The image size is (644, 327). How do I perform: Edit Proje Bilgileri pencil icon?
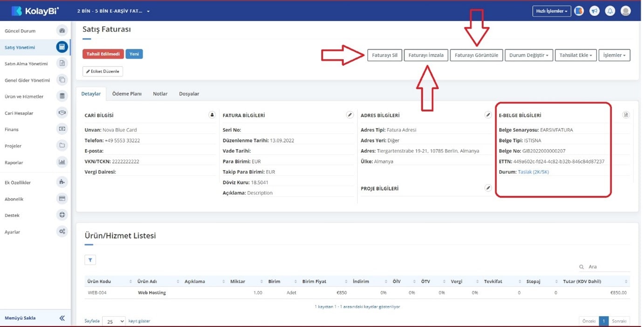488,188
